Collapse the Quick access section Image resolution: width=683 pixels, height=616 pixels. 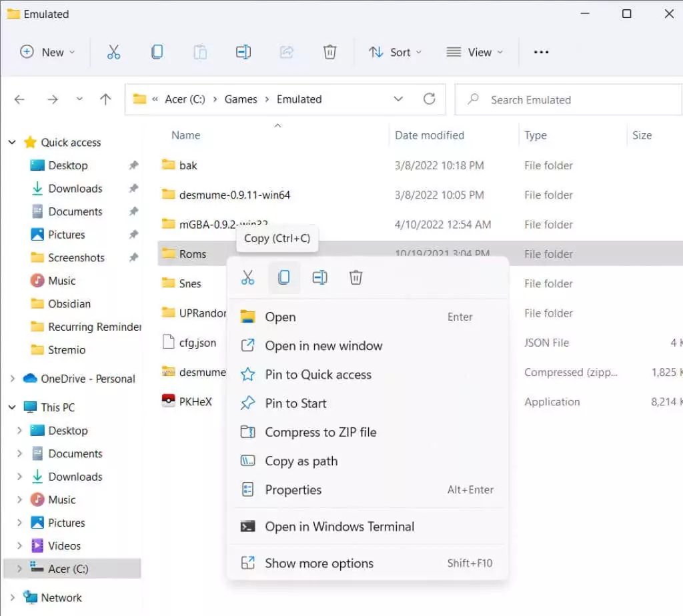12,142
